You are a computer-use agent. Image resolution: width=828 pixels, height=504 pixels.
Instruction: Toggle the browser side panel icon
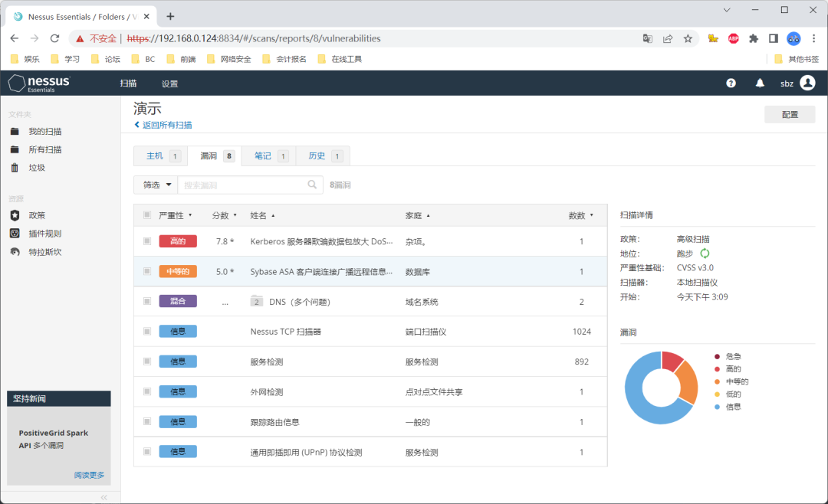pyautogui.click(x=774, y=38)
